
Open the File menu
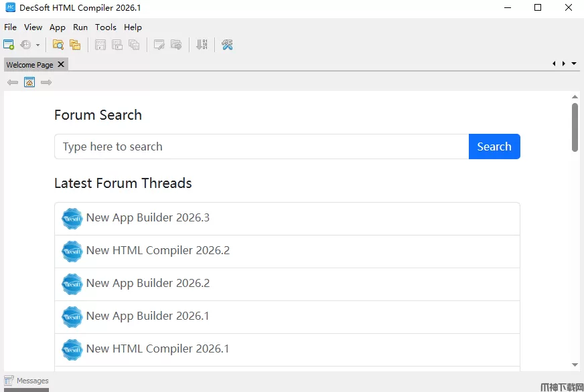(x=10, y=27)
